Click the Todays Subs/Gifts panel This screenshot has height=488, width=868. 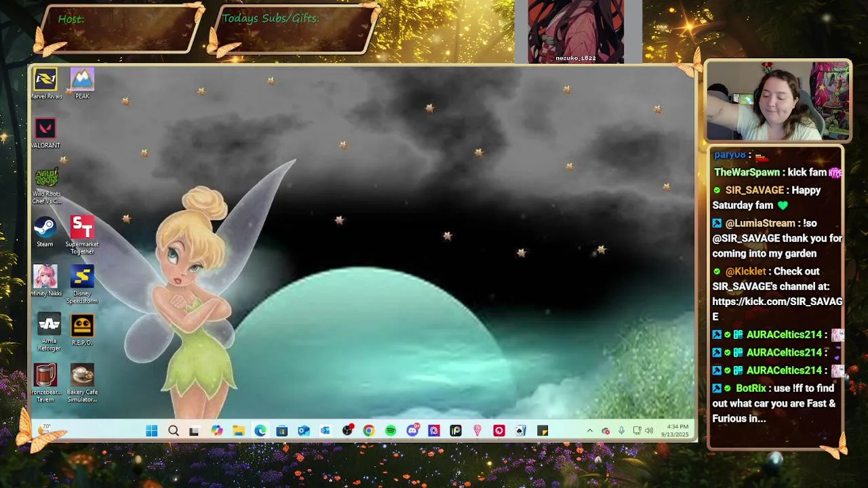(x=294, y=30)
